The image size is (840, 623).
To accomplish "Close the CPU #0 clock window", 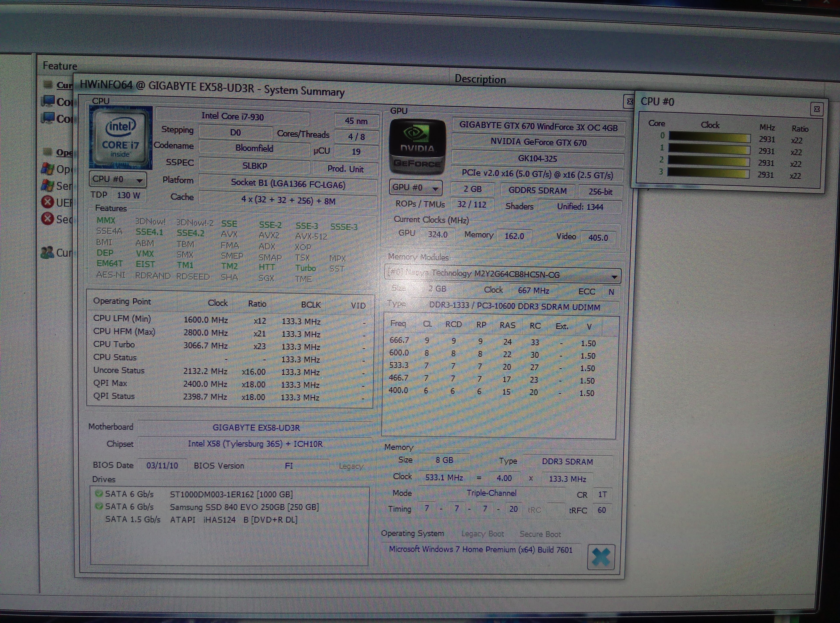I will 817,109.
